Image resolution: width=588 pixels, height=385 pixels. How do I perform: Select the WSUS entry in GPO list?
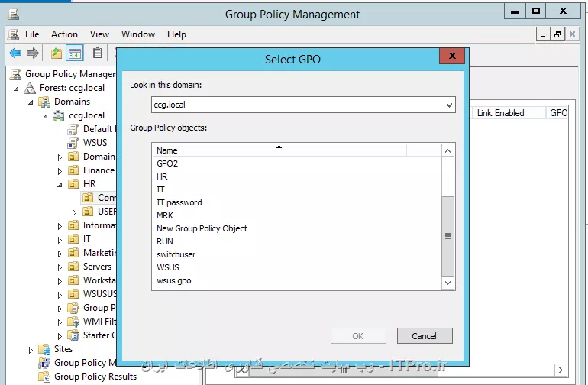168,267
